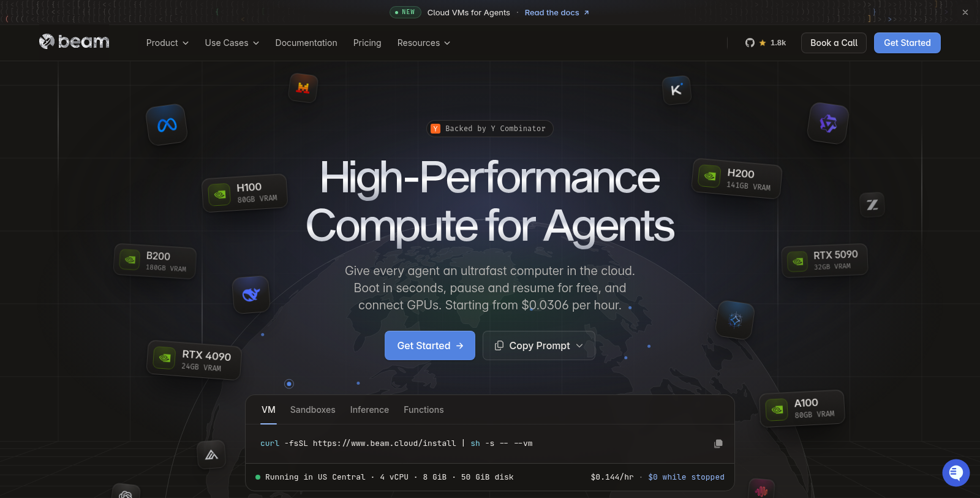Open the Resources dropdown menu
Viewport: 980px width, 498px height.
(x=423, y=43)
